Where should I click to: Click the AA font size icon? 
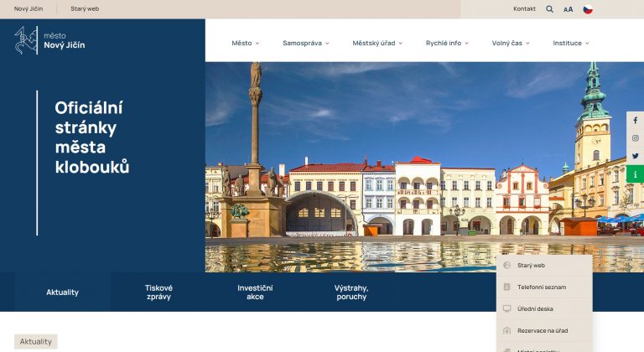[568, 9]
